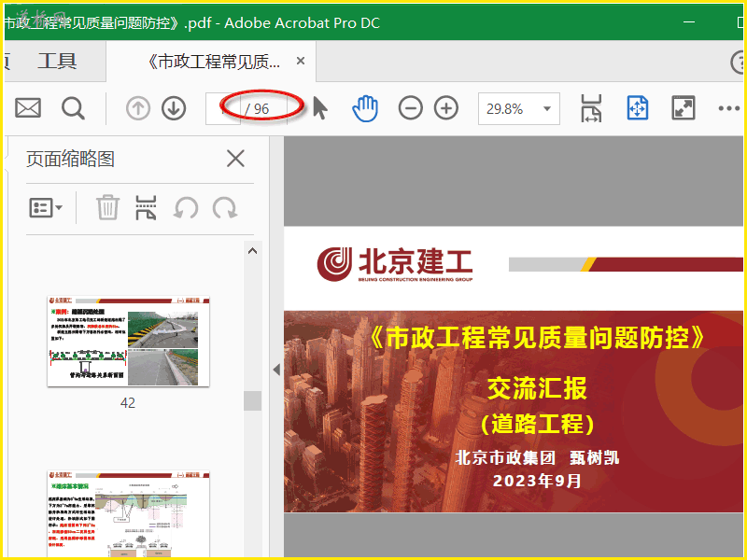Viewport: 747px width, 560px height.
Task: Click the fit full page icon
Action: pos(638,108)
